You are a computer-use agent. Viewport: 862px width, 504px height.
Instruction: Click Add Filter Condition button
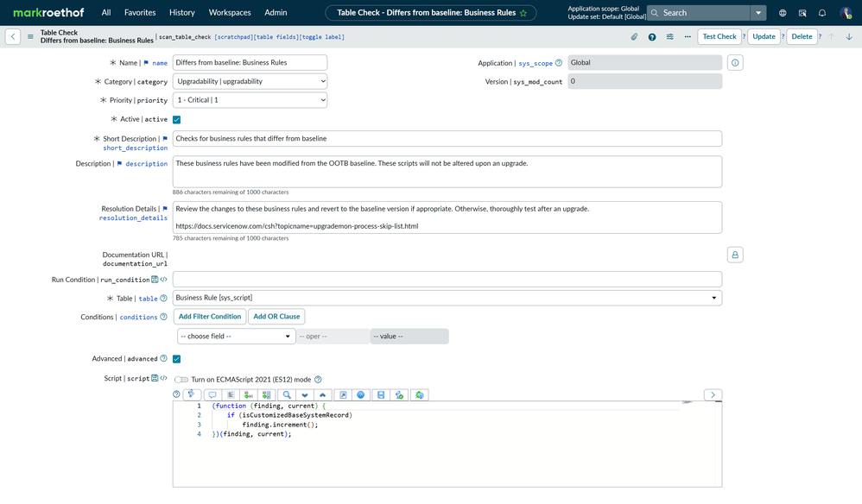point(210,317)
